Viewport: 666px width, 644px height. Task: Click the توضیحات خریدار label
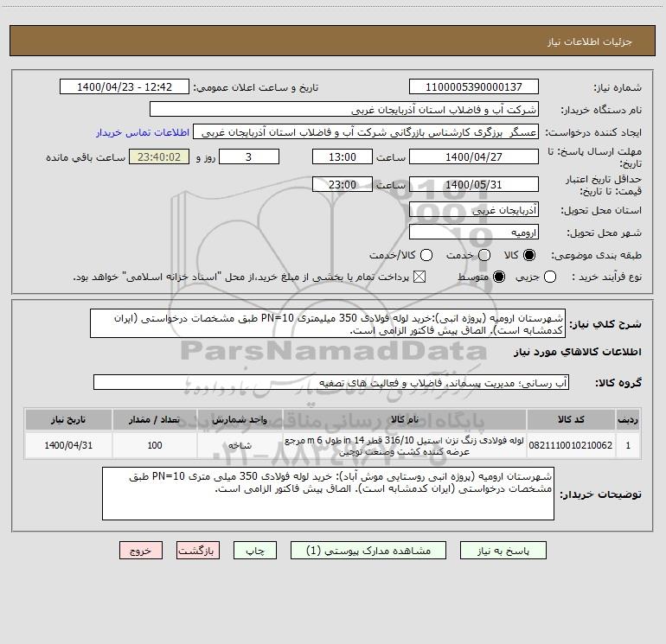click(x=600, y=494)
